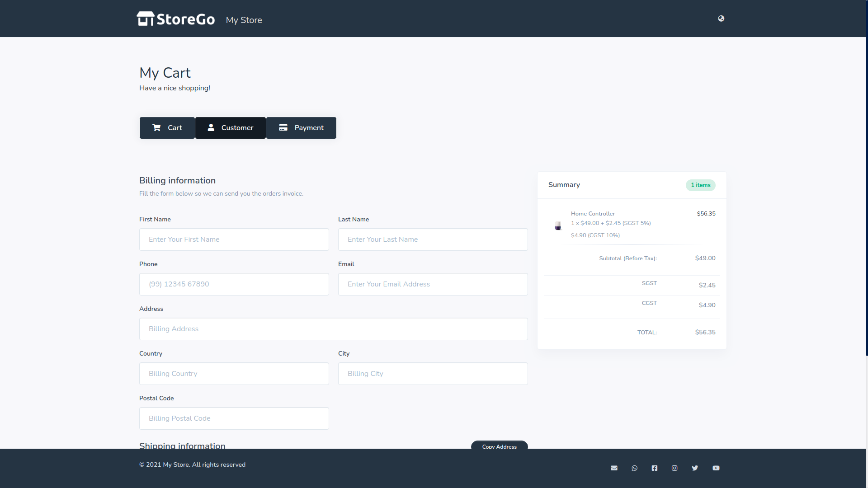Image resolution: width=868 pixels, height=488 pixels.
Task: Switch to the Payment tab
Action: click(x=301, y=127)
